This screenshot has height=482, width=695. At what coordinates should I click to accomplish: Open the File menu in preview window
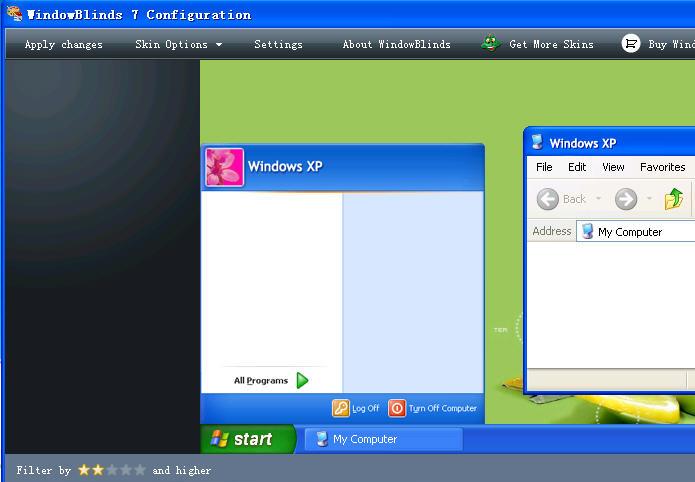(x=544, y=167)
